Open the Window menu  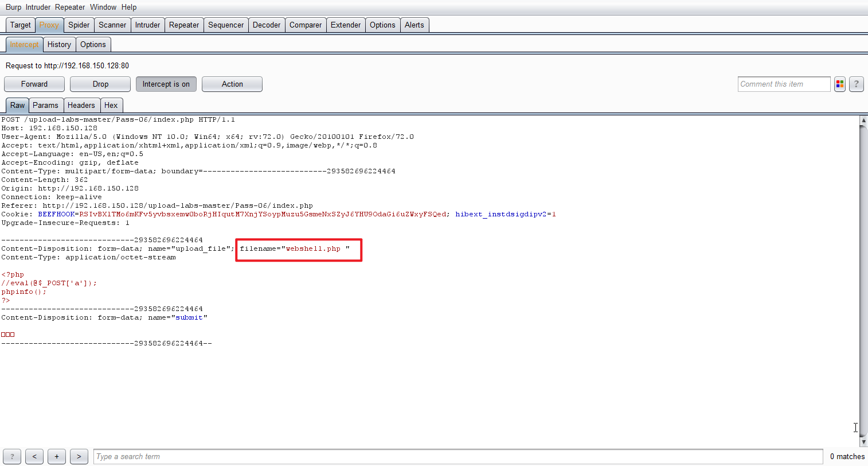(x=103, y=7)
